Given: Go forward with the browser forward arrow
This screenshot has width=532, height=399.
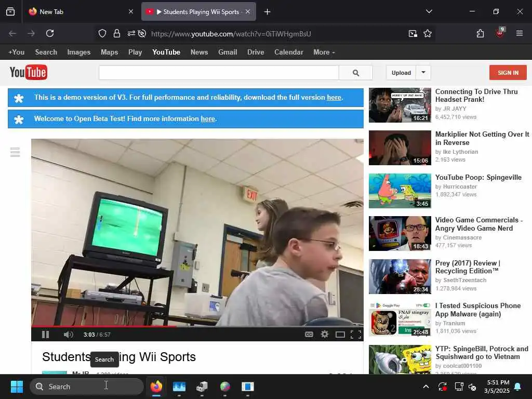Looking at the screenshot, I should 31,33.
